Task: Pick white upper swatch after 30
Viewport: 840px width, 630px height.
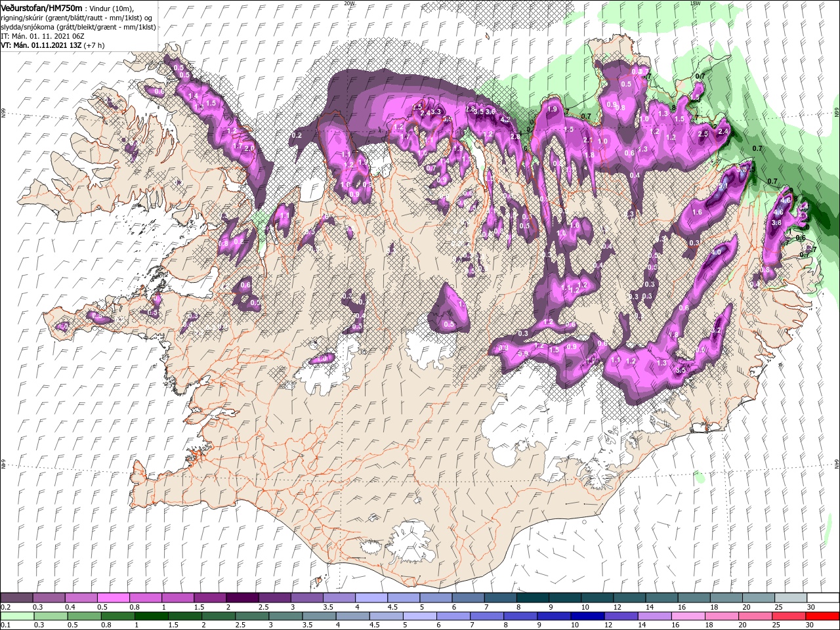Action: tap(823, 598)
